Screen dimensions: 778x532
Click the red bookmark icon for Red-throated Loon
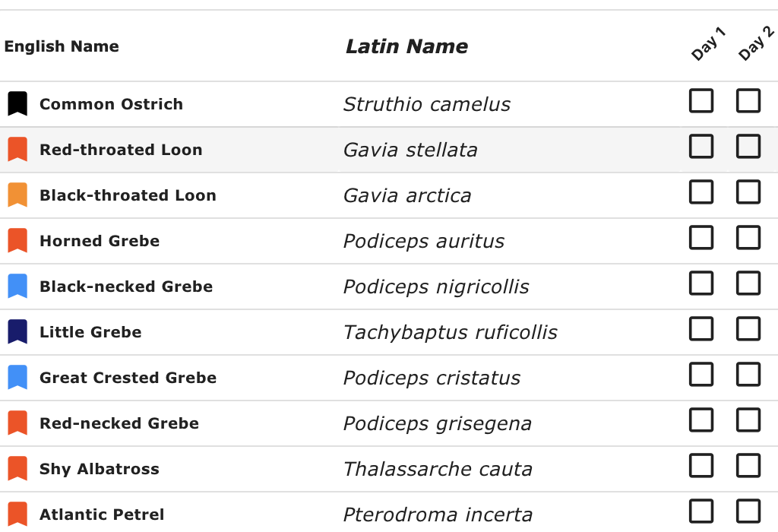pos(17,150)
